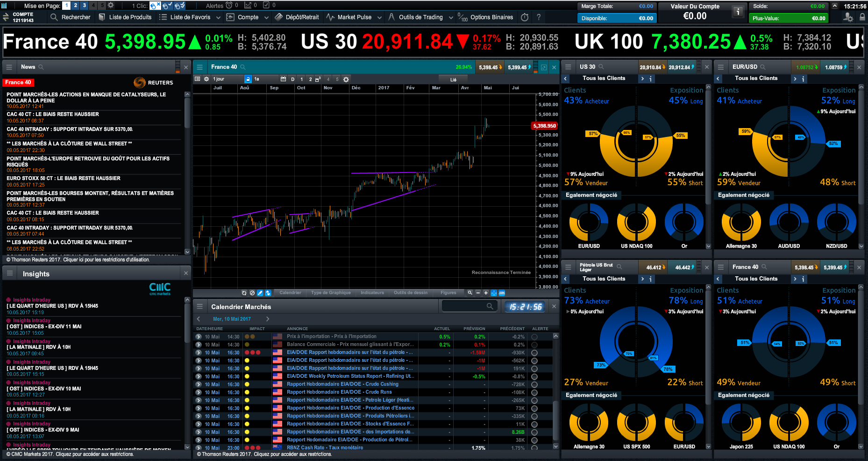Open France 40 chart panel menu
Screen dimensions: 868x461
199,67
